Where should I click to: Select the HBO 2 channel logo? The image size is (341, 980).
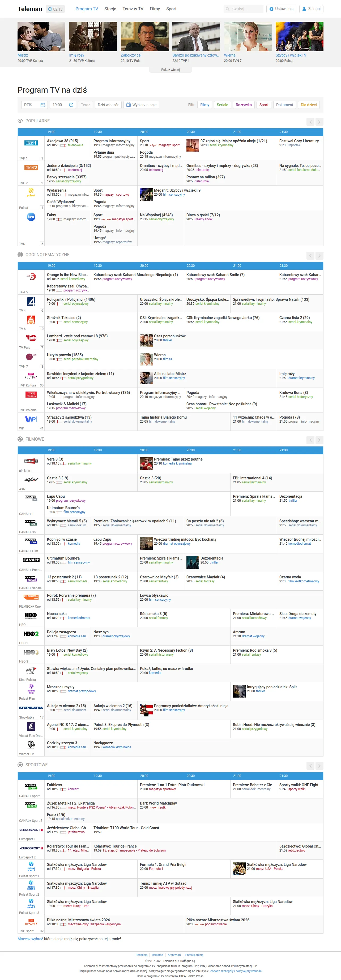click(x=31, y=634)
